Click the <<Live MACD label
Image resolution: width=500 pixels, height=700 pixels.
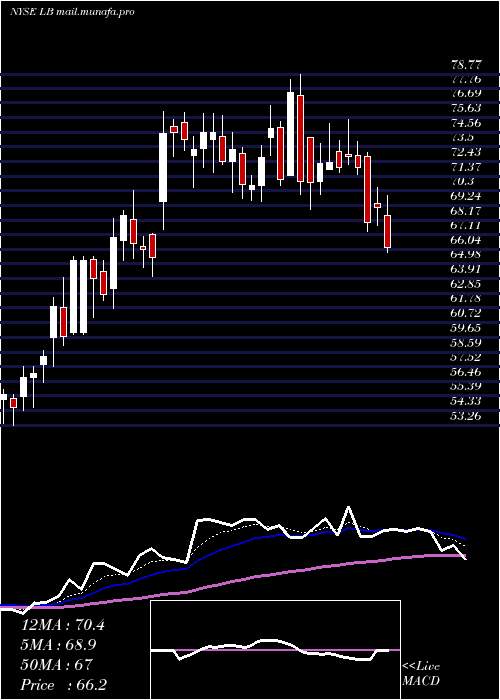point(421,674)
